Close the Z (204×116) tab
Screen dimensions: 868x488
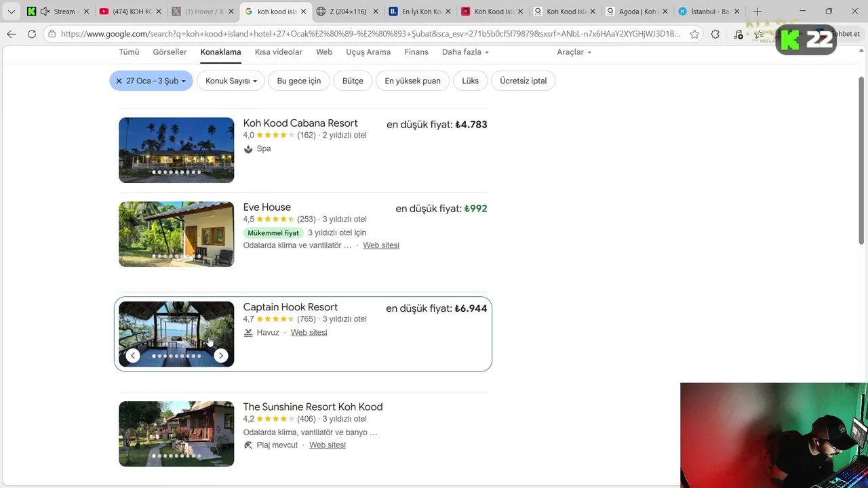point(376,12)
